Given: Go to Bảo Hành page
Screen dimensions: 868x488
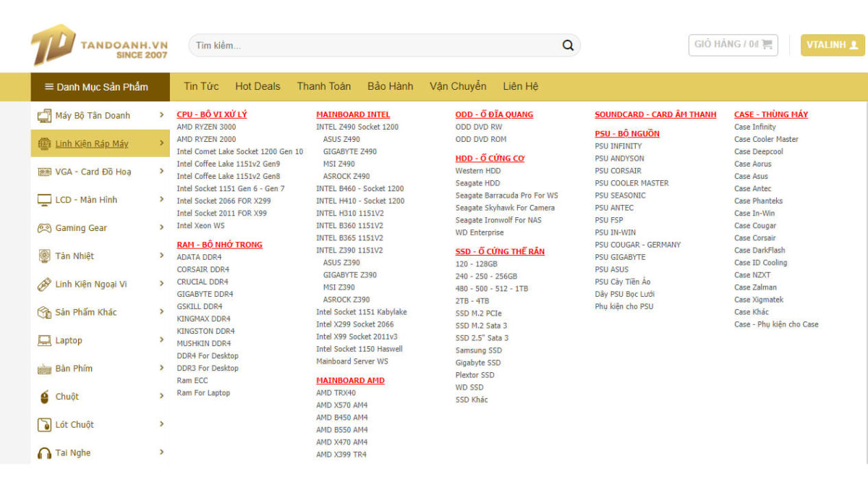Looking at the screenshot, I should pos(390,86).
